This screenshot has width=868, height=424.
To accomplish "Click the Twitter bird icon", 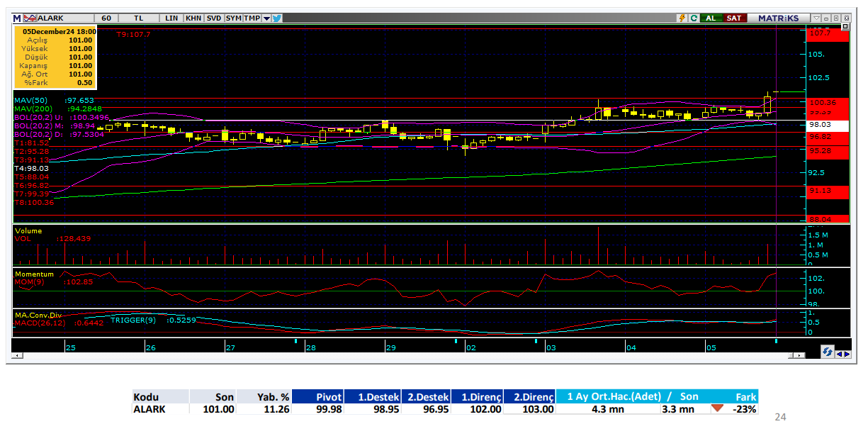I will [x=277, y=18].
